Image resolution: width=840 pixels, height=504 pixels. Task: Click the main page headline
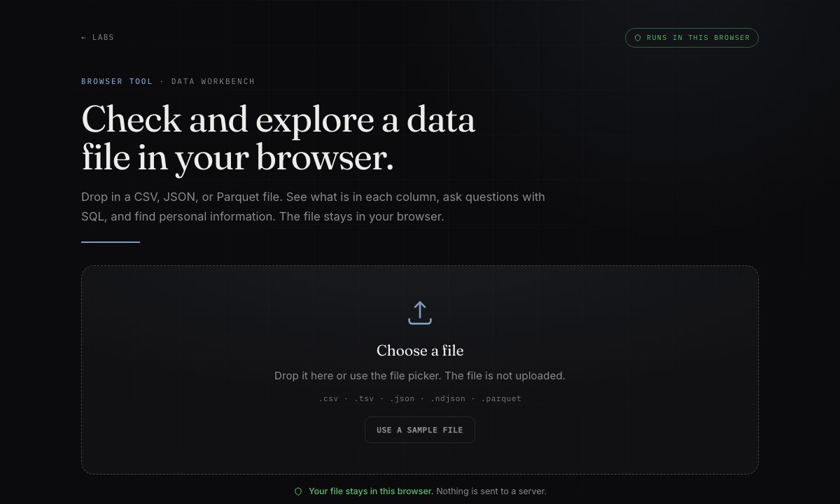pos(279,138)
